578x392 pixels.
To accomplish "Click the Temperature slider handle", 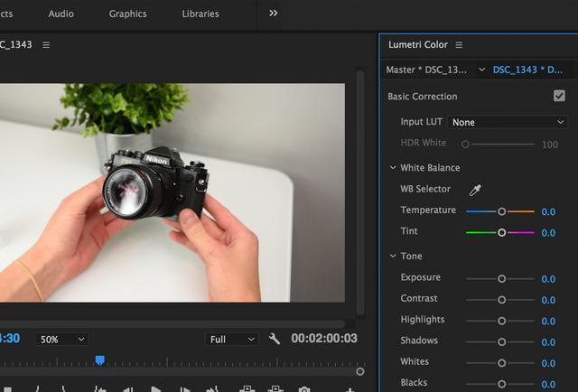I will 502,211.
